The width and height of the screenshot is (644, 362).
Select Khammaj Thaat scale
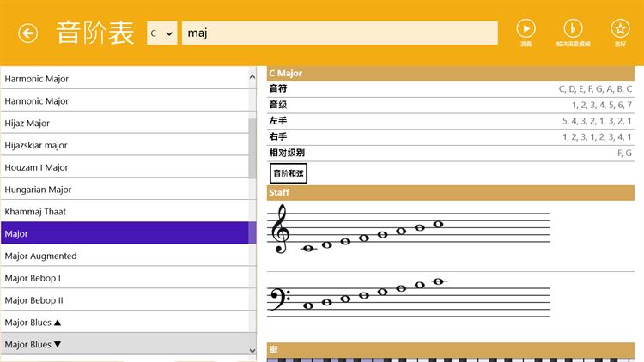125,211
